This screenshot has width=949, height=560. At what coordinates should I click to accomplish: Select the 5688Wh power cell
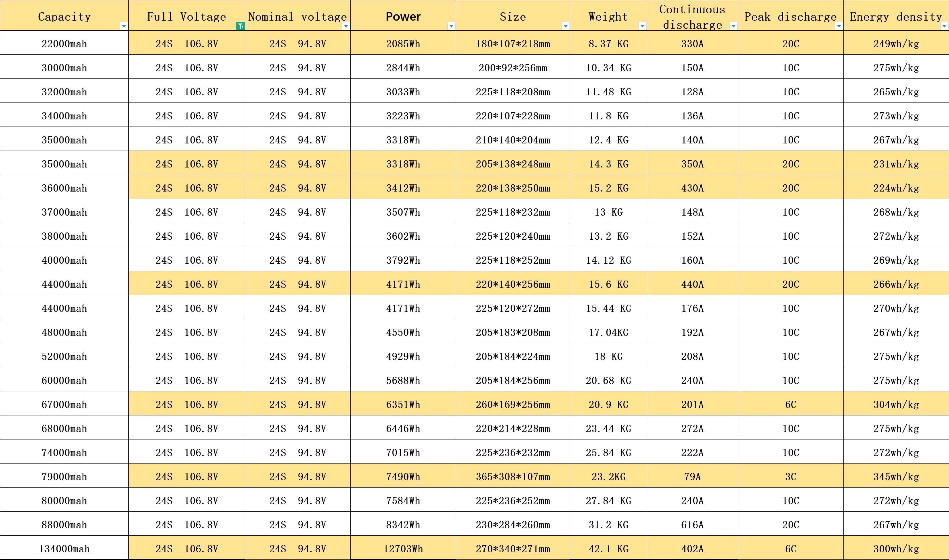[403, 380]
